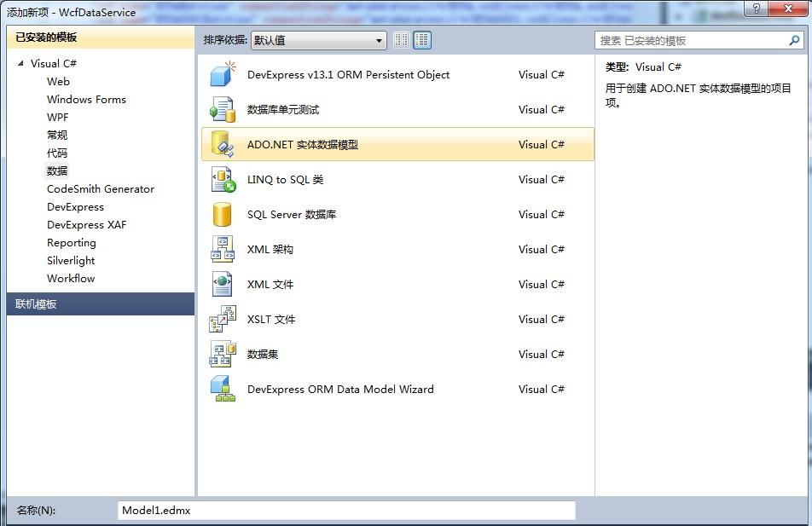Screen dimensions: 812x526
Task: Click the XML 文件 template icon
Action: pos(223,284)
